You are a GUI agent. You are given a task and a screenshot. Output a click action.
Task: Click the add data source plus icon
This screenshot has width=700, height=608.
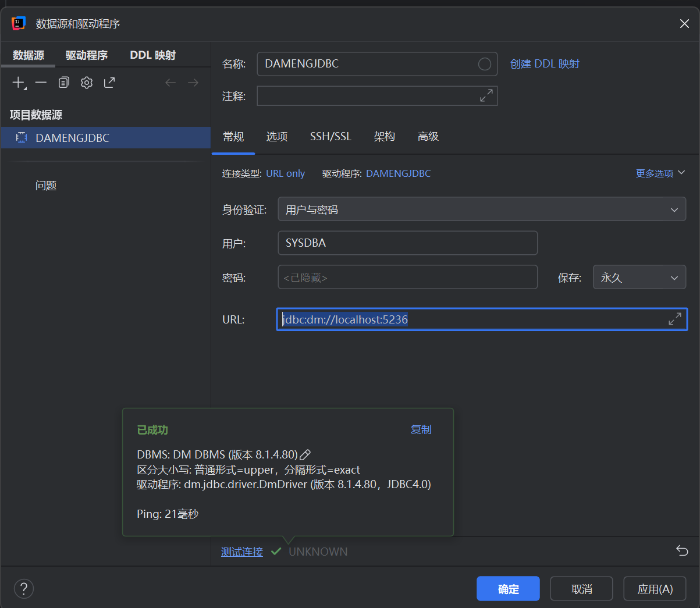click(19, 83)
